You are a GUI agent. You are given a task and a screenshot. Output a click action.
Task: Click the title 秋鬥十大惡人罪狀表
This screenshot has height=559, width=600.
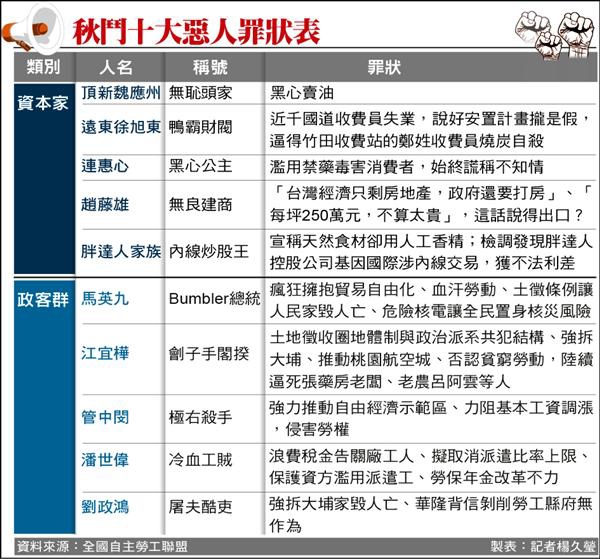point(196,31)
